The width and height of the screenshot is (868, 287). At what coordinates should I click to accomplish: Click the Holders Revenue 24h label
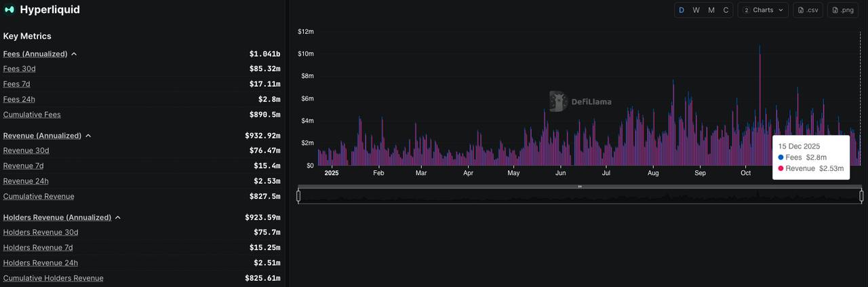[41, 263]
